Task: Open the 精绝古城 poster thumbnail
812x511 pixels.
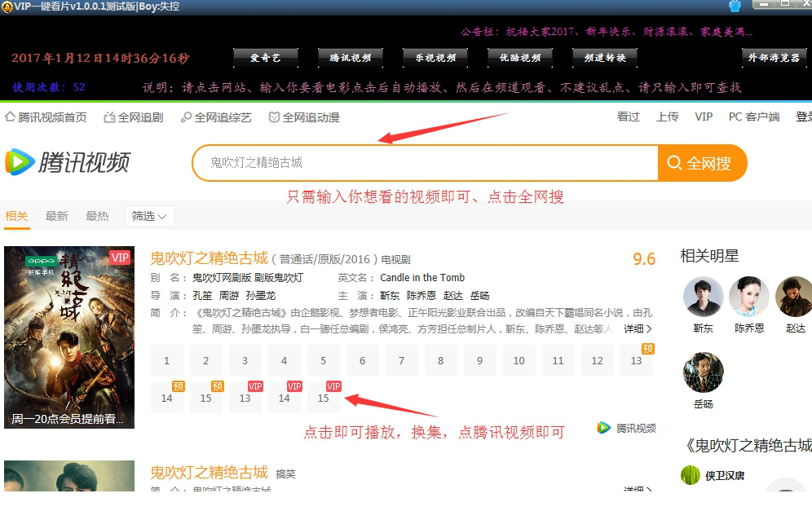Action: pos(69,337)
